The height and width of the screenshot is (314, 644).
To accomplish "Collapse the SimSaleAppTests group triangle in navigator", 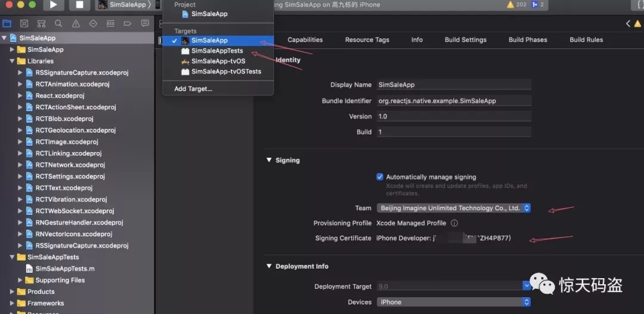I will pyautogui.click(x=12, y=257).
